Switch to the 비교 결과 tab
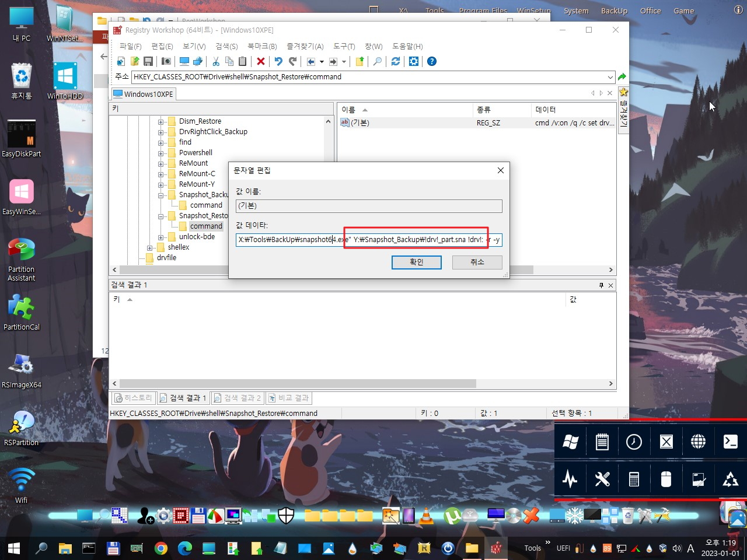This screenshot has width=747, height=560. point(289,398)
